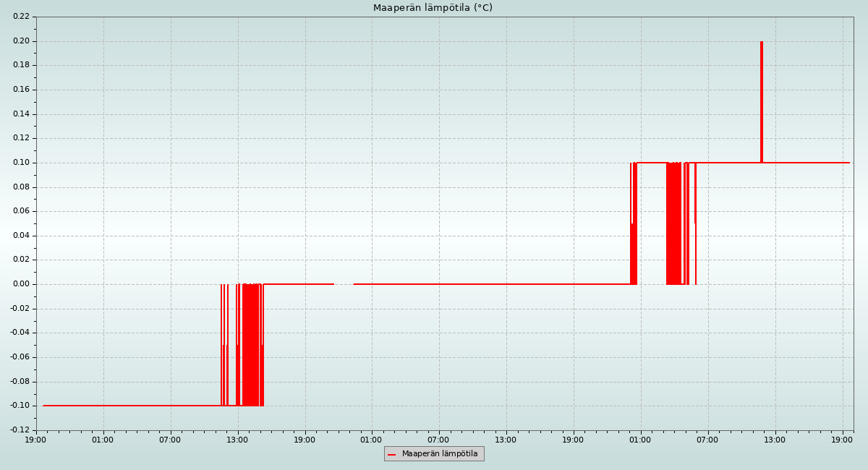Click the 0.22 label on the y-axis
Viewport: 868px width, 470px height.
(x=21, y=16)
